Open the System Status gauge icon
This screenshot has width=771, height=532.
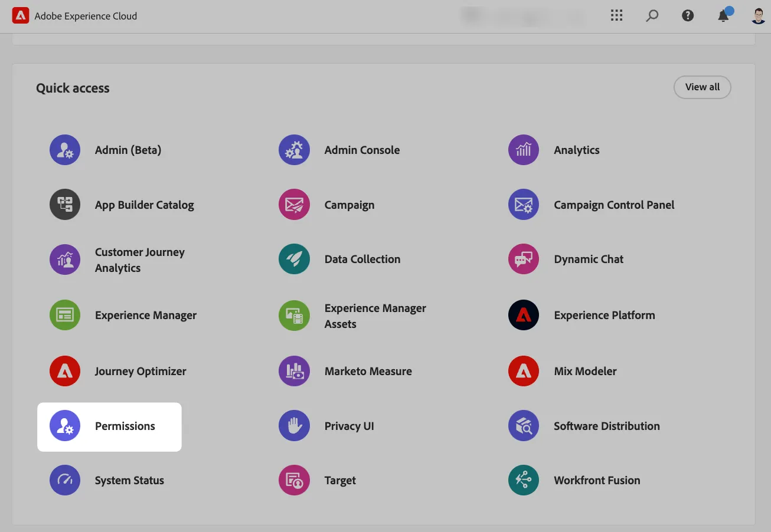pyautogui.click(x=65, y=480)
